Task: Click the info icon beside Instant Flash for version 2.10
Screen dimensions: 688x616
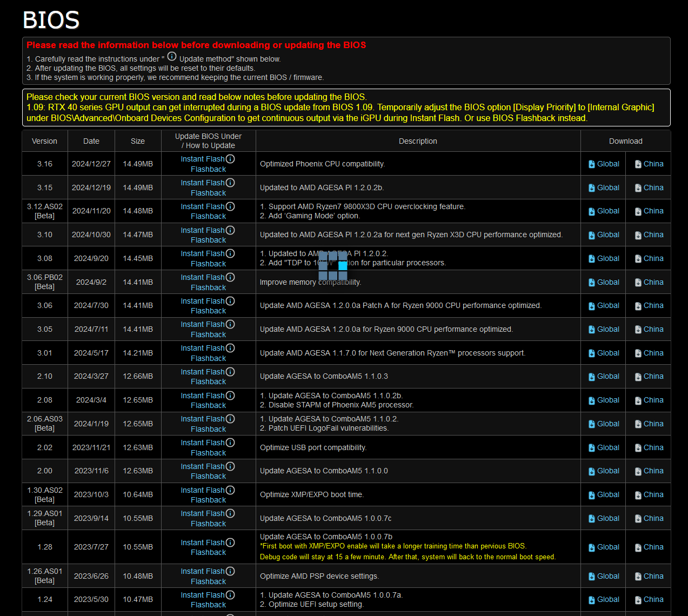Action: pyautogui.click(x=230, y=372)
